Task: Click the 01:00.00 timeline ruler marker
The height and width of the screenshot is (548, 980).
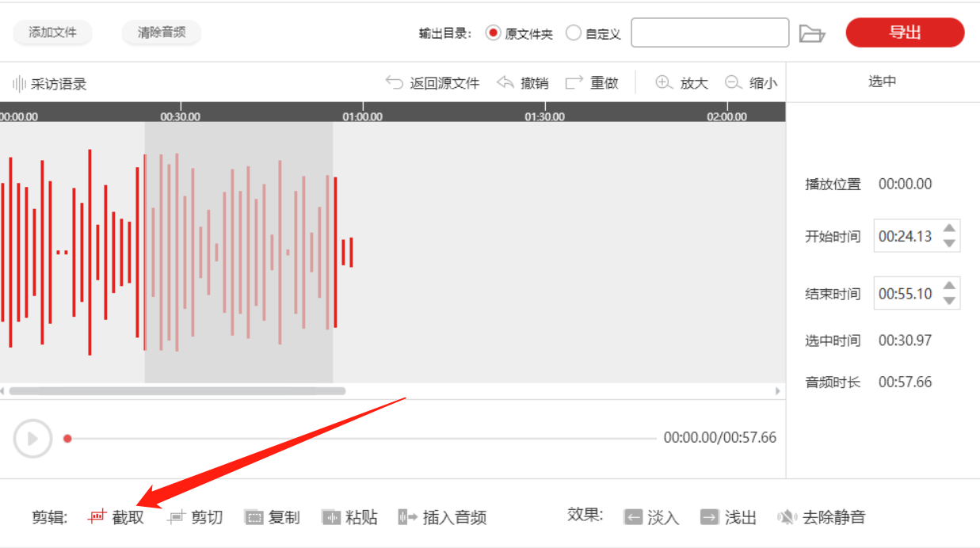Action: click(363, 116)
